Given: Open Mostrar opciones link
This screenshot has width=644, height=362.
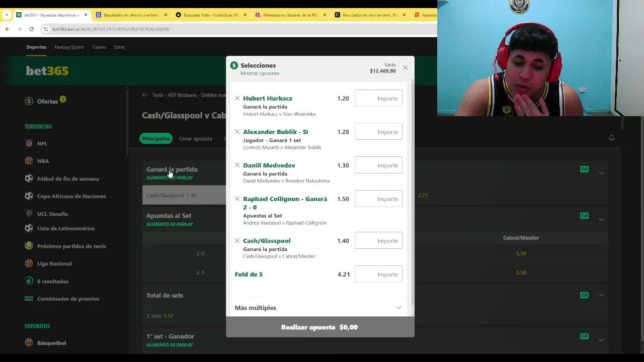Looking at the screenshot, I should (260, 73).
